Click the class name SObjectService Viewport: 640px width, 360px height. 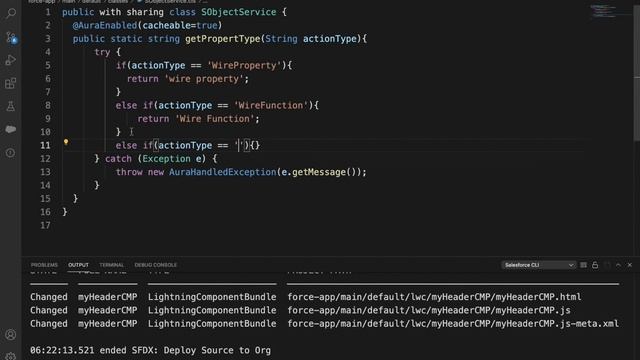[x=238, y=12]
